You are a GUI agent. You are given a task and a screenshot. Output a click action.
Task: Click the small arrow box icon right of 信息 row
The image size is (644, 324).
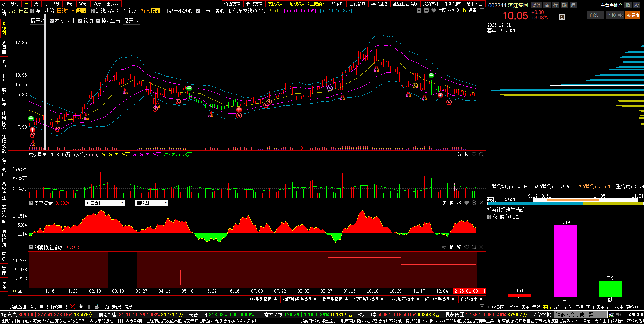coord(482,306)
